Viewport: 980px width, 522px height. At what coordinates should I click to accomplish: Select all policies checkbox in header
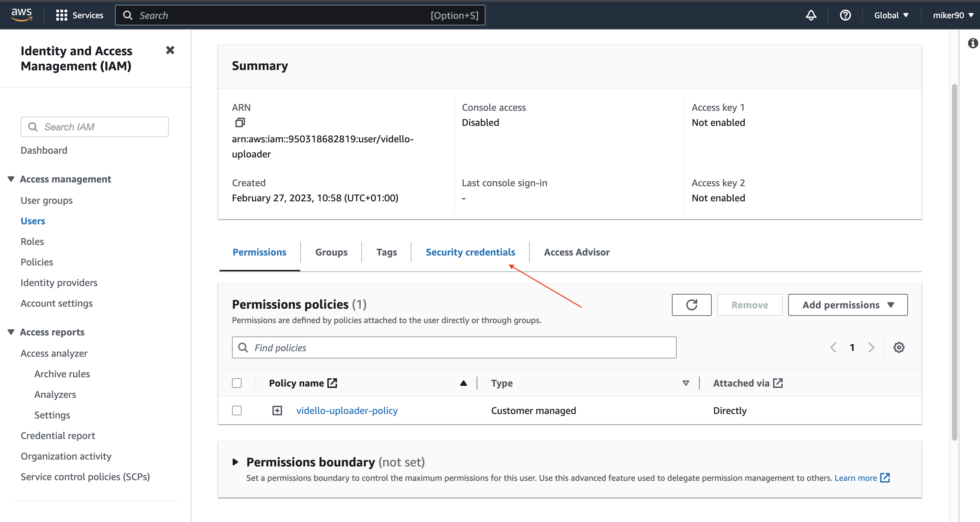pyautogui.click(x=237, y=383)
